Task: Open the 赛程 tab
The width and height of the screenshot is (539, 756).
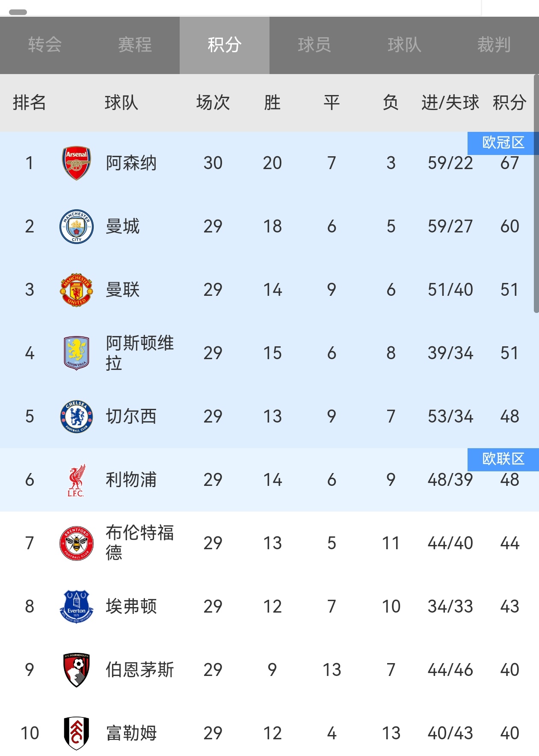Action: point(135,45)
